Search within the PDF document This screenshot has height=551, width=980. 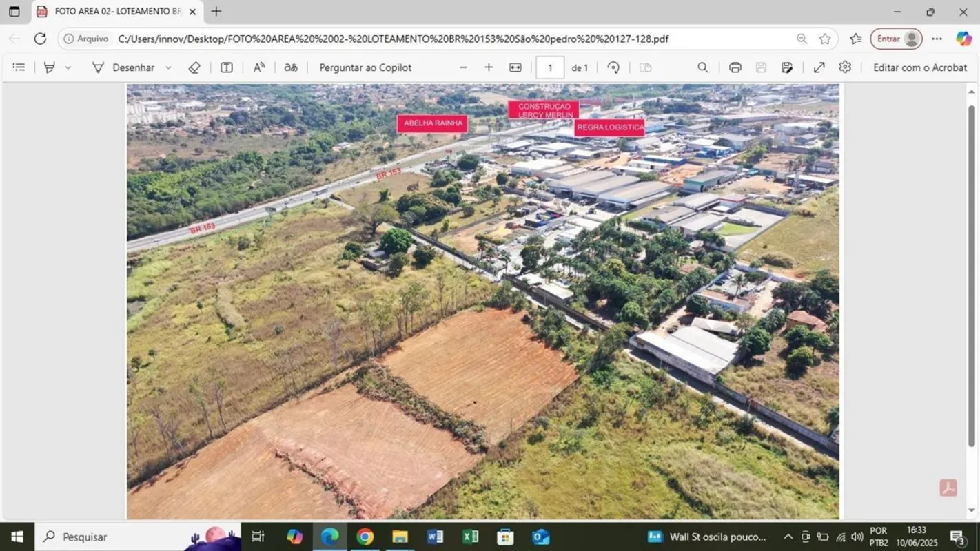click(702, 67)
